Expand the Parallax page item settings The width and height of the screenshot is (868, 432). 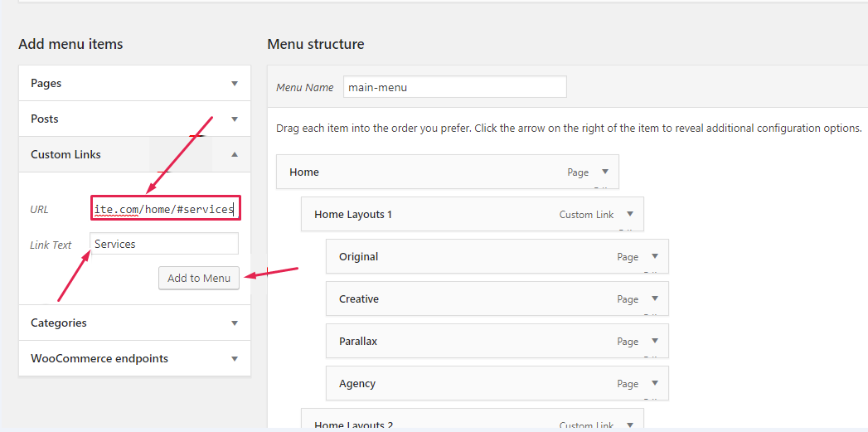coord(655,341)
